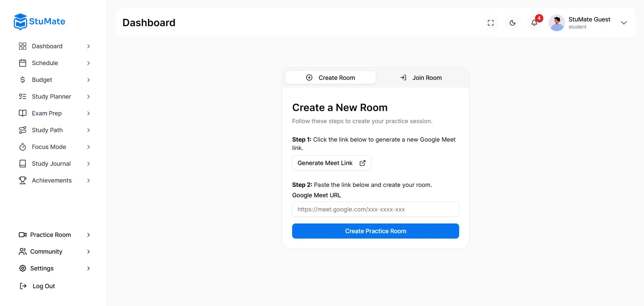The image size is (644, 306).
Task: Expand the Exam Prep chevron
Action: (x=89, y=113)
